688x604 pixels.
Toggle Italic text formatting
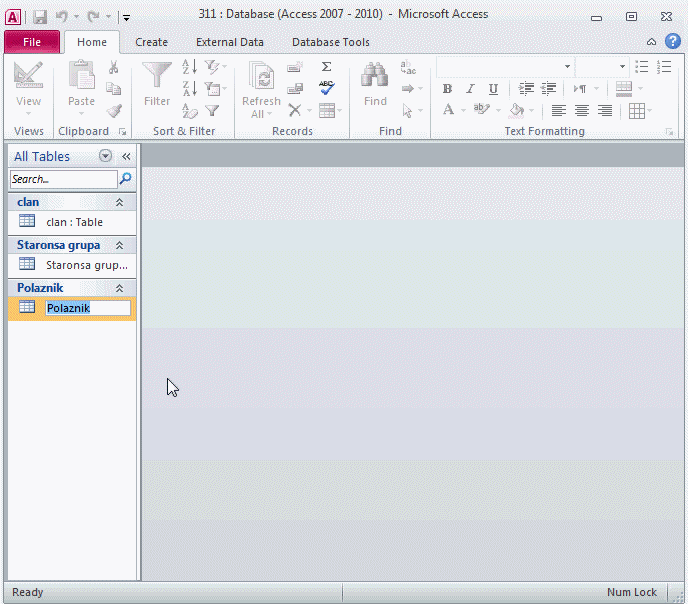point(470,89)
